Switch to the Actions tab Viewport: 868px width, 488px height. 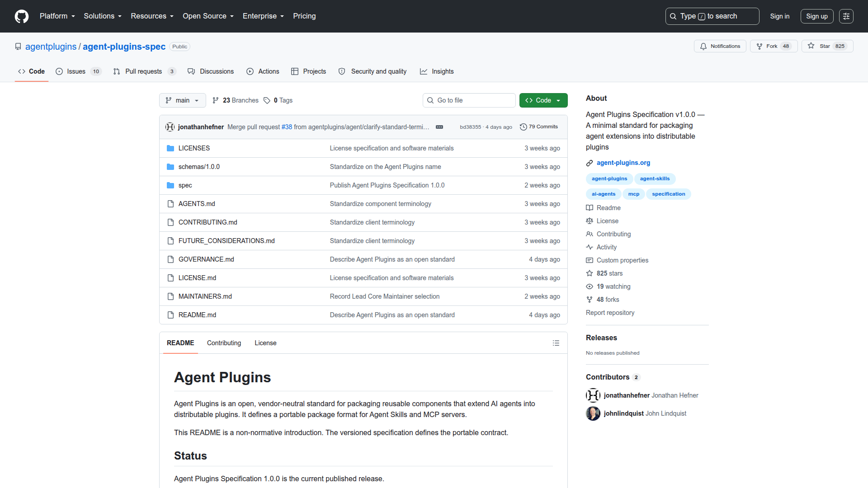coord(263,71)
